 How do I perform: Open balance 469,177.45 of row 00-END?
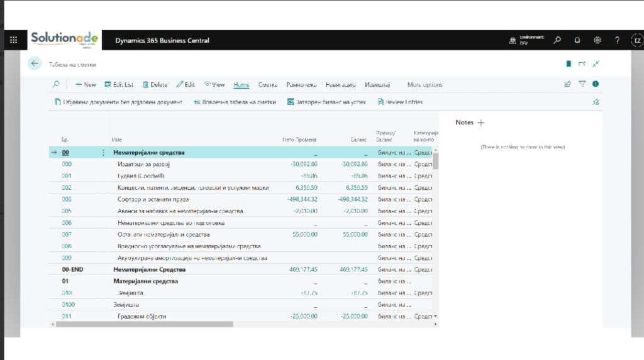pos(353,270)
